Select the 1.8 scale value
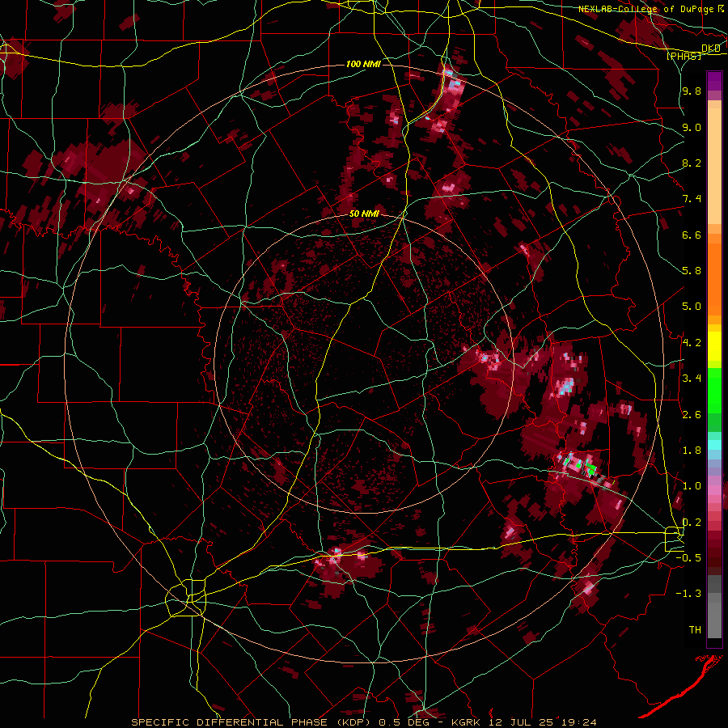The image size is (728, 728). pos(692,451)
